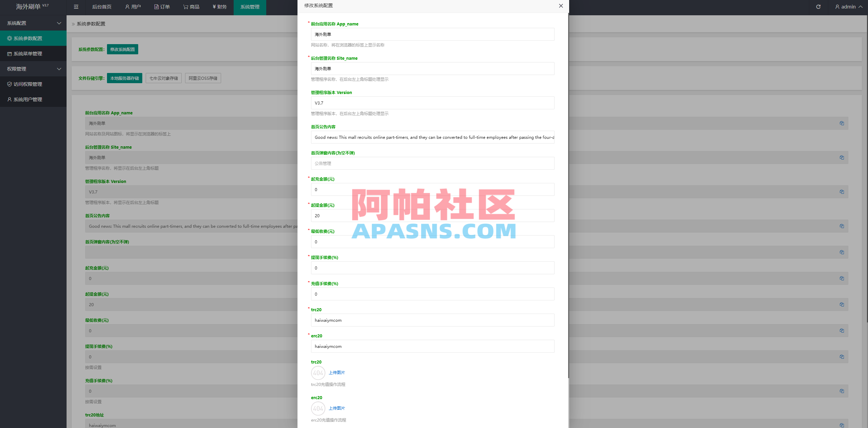Select the 系统参数配置 gear icon in sidebar
The height and width of the screenshot is (428, 868).
(x=10, y=38)
